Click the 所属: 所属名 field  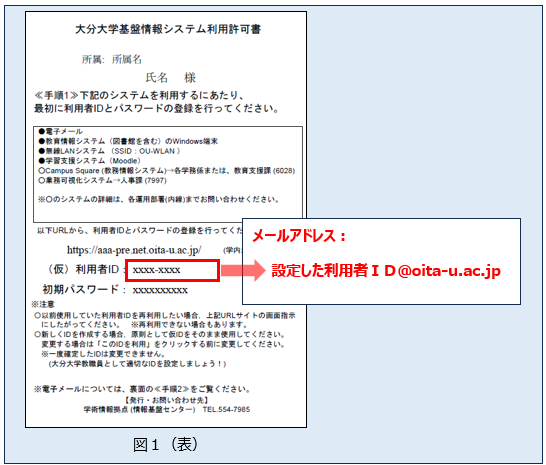(111, 59)
